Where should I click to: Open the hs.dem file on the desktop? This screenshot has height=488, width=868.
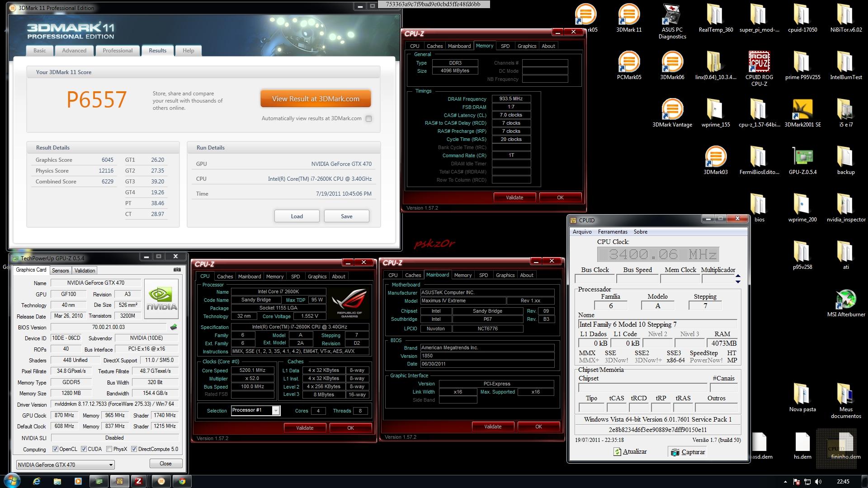click(802, 446)
